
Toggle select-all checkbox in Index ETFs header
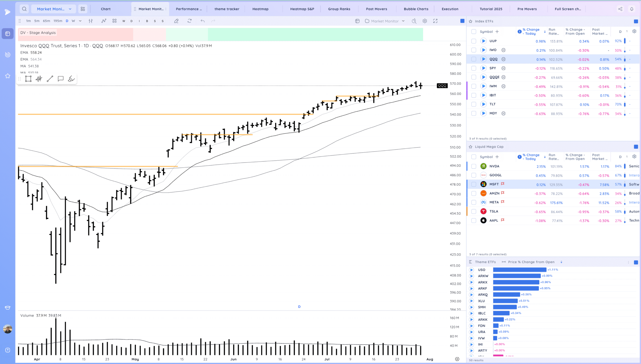pyautogui.click(x=473, y=32)
